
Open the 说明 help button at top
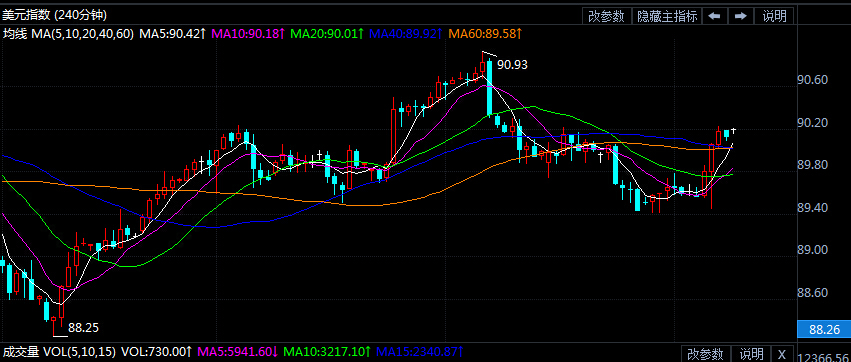pos(774,16)
